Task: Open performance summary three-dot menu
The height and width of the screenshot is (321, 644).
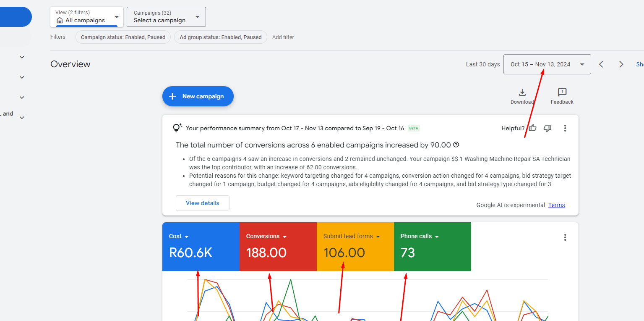Action: [565, 128]
